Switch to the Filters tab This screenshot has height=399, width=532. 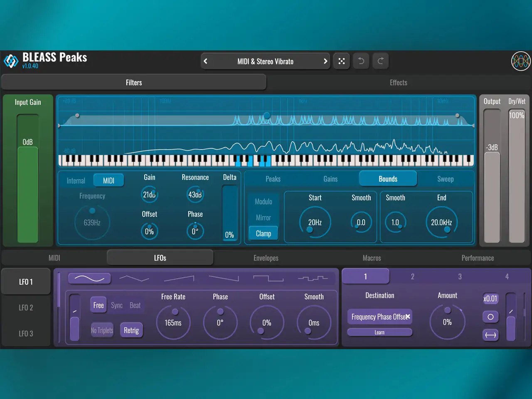(134, 82)
